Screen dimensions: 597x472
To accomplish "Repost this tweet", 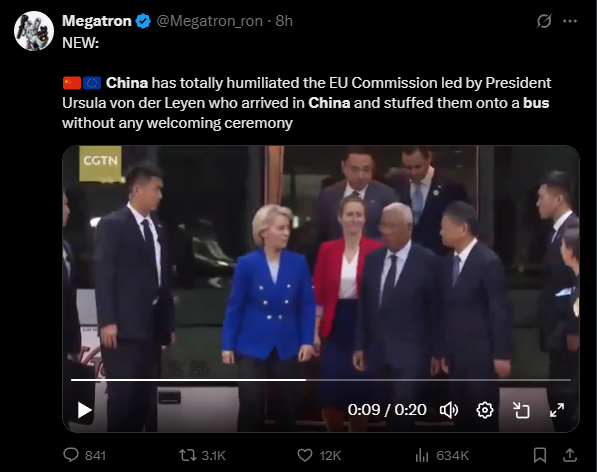I will tap(188, 455).
